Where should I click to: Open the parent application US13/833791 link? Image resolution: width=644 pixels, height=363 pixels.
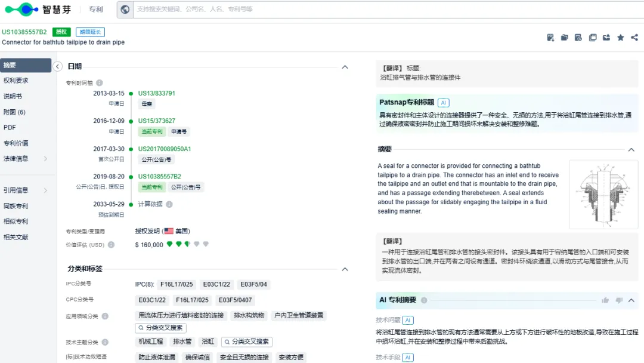click(x=157, y=93)
